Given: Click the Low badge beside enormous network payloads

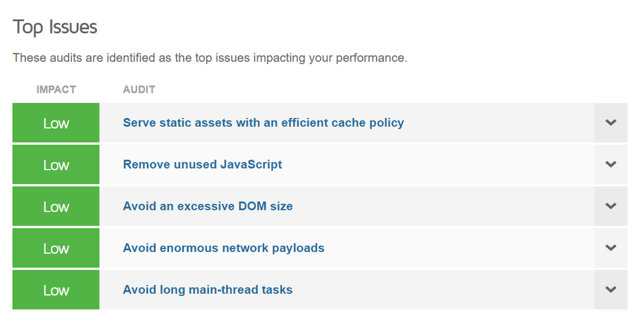Looking at the screenshot, I should point(56,248).
